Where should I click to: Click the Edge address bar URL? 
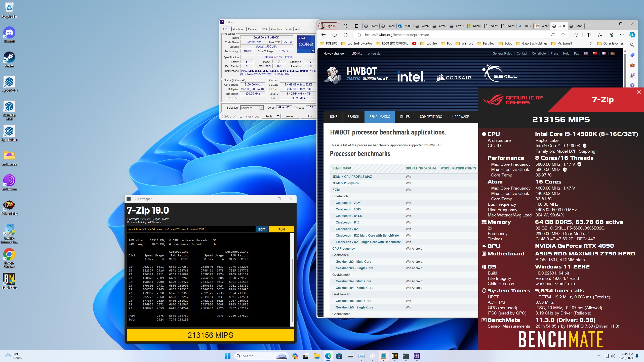coord(397,35)
